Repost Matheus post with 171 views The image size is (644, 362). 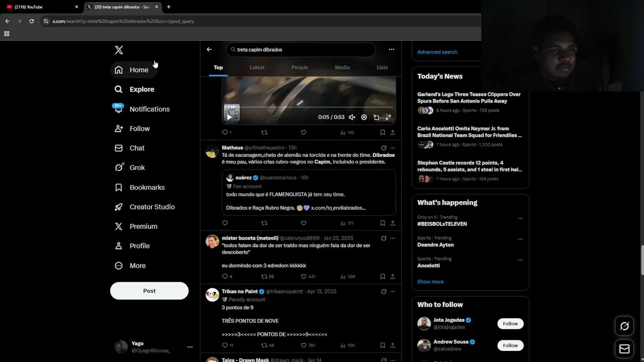[x=264, y=223]
